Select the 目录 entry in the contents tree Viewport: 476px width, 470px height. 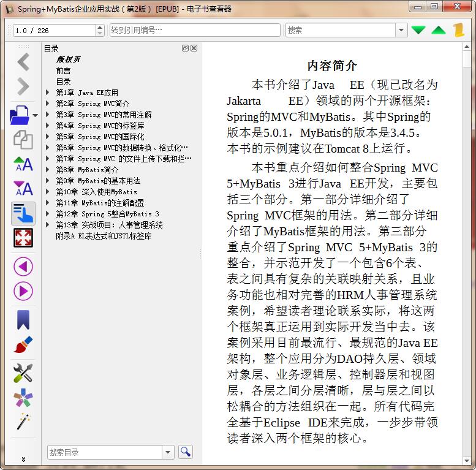pyautogui.click(x=63, y=81)
